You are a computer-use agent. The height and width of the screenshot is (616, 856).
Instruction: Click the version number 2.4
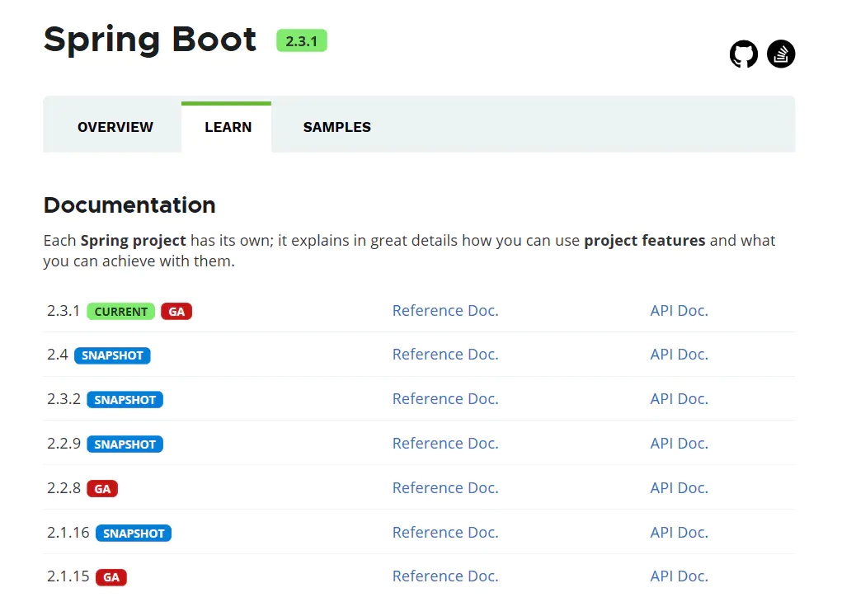point(58,355)
